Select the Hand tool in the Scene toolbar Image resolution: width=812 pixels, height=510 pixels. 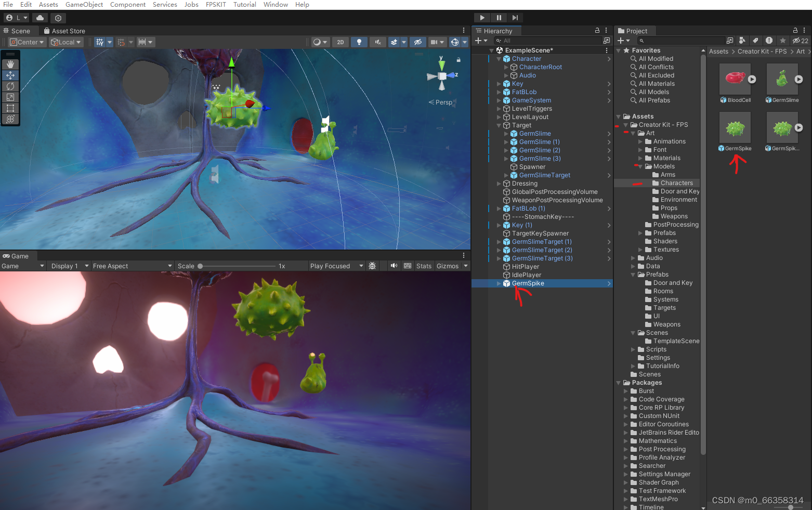[10, 64]
